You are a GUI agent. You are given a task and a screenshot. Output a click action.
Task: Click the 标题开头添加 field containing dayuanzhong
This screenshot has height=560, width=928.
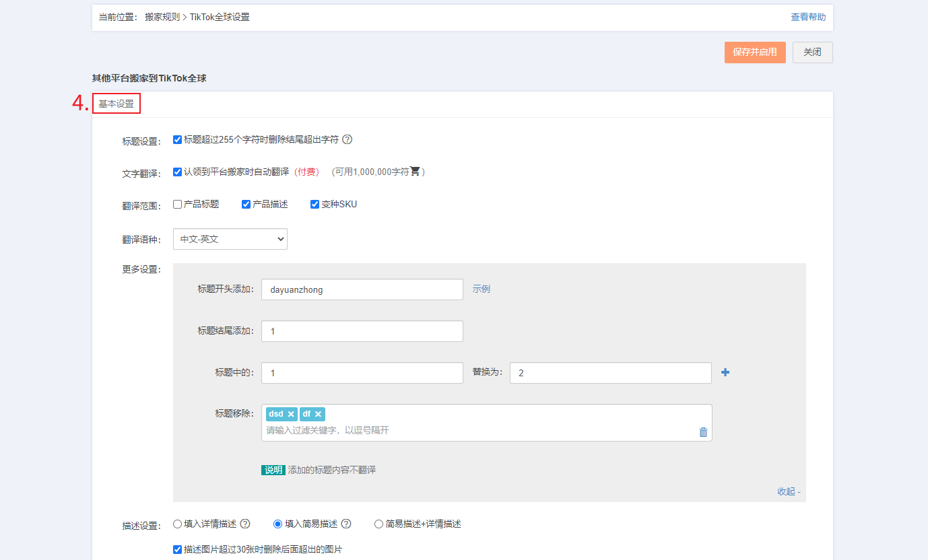[x=362, y=289]
